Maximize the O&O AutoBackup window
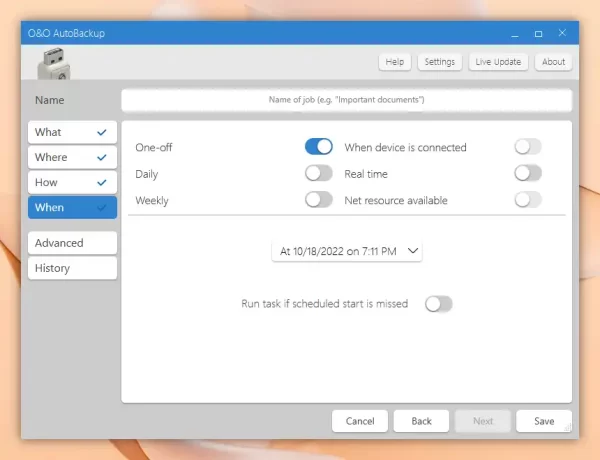The width and height of the screenshot is (600, 460). click(538, 34)
